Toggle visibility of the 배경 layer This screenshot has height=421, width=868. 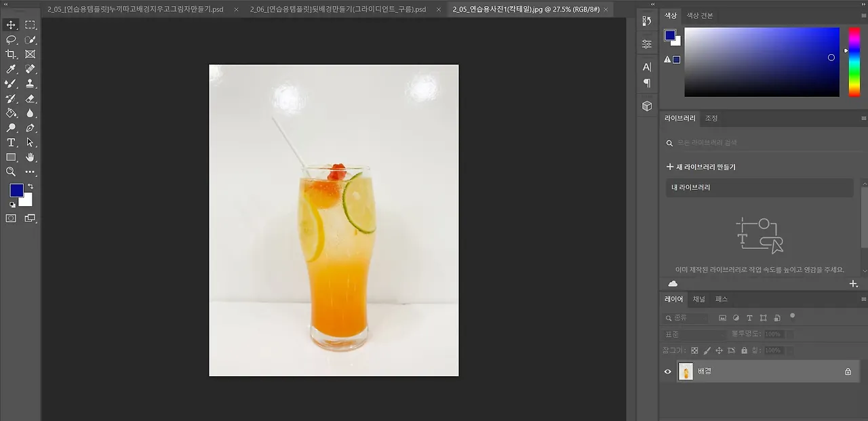click(x=668, y=372)
